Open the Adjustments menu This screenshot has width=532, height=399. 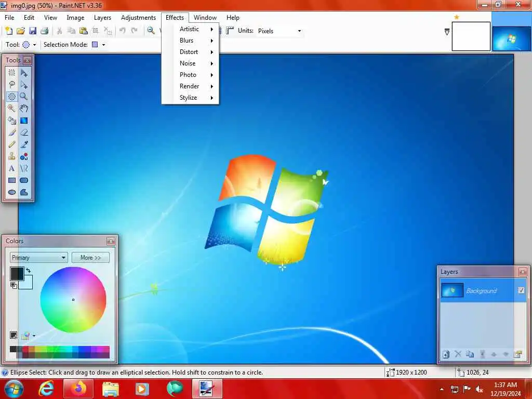[x=138, y=18]
